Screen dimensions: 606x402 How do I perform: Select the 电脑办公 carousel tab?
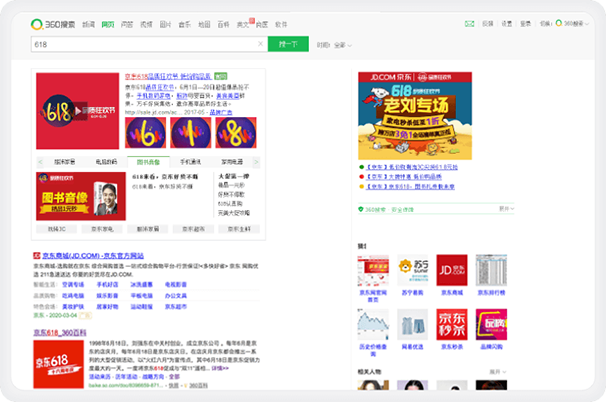tap(106, 162)
